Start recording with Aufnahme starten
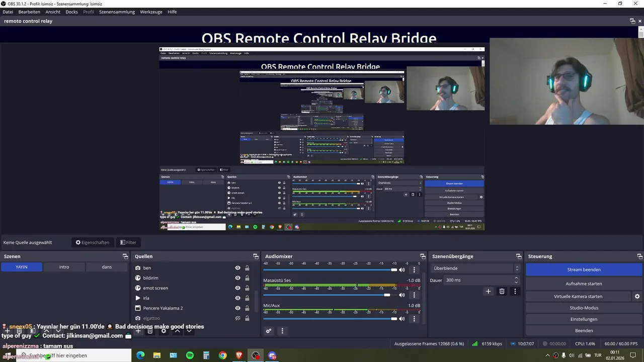644x362 pixels. tap(584, 284)
